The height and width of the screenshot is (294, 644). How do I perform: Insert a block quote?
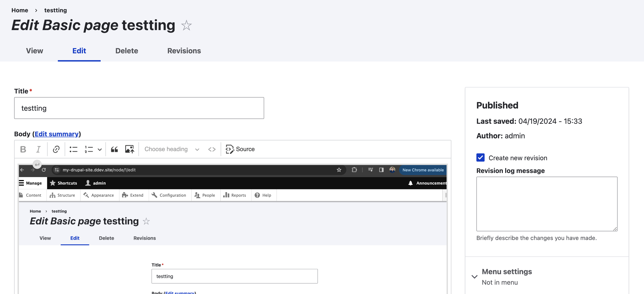coord(115,149)
